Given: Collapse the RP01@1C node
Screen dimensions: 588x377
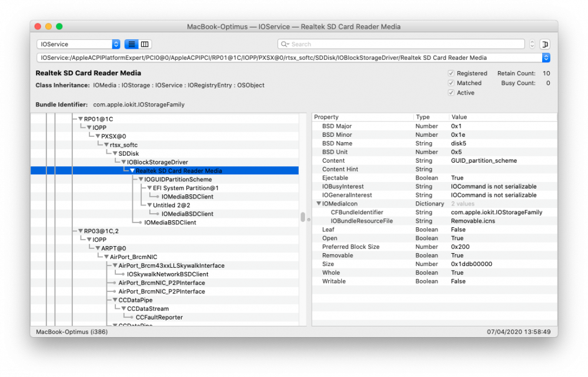Looking at the screenshot, I should pyautogui.click(x=80, y=119).
